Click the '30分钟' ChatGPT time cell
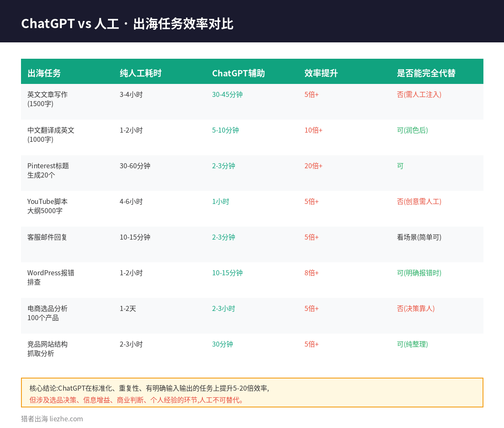Viewport: 504px width, 428px height. [x=223, y=344]
